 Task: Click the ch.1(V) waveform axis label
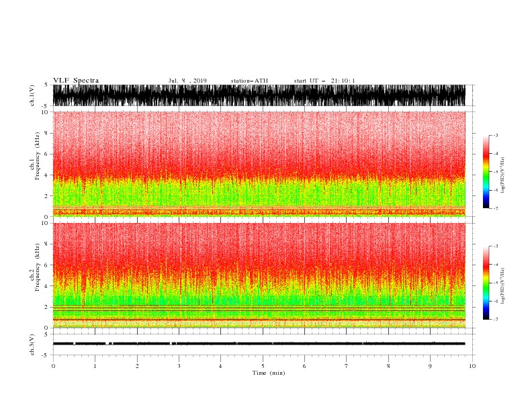32,95
